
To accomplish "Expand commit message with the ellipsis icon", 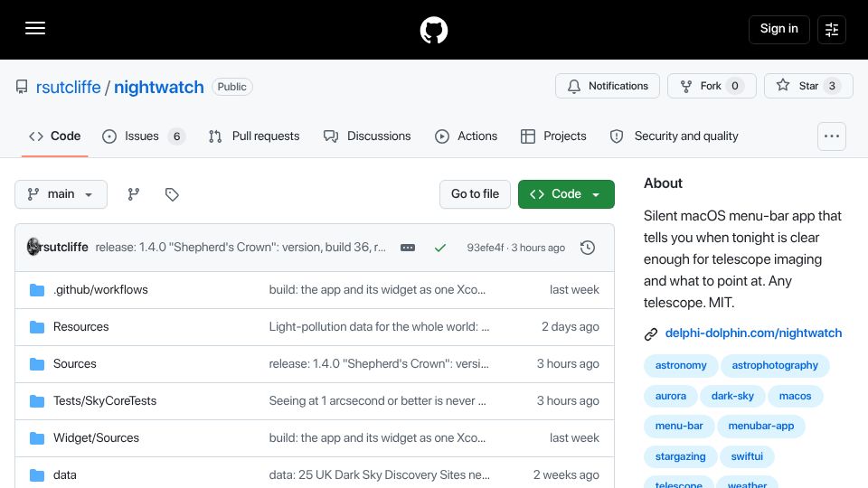I will (x=408, y=248).
